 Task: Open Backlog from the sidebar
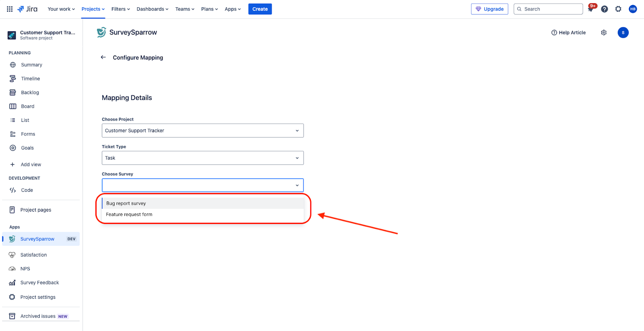point(30,93)
